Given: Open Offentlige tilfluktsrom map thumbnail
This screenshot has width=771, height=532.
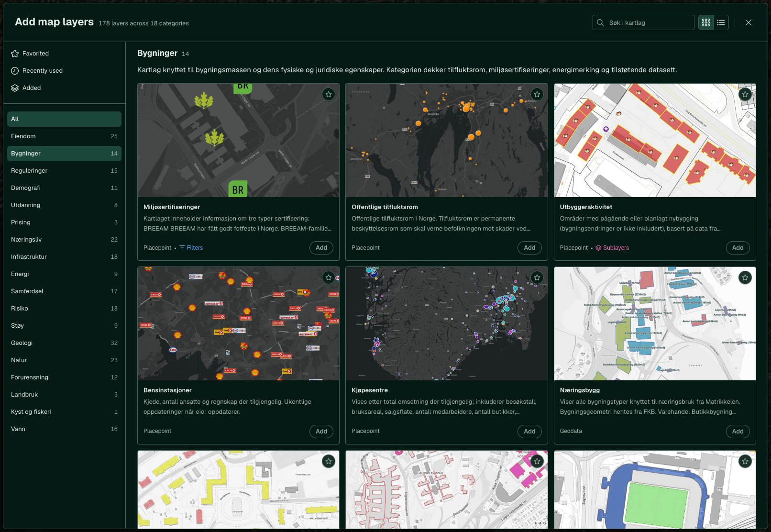Looking at the screenshot, I should [x=447, y=141].
